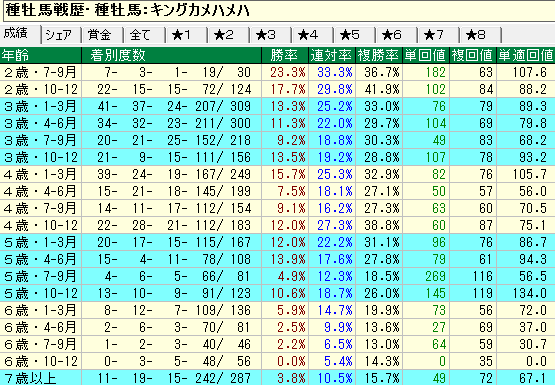Select the 6歳・1-3月 row label
Viewport: 555px width, 385px height.
click(40, 310)
